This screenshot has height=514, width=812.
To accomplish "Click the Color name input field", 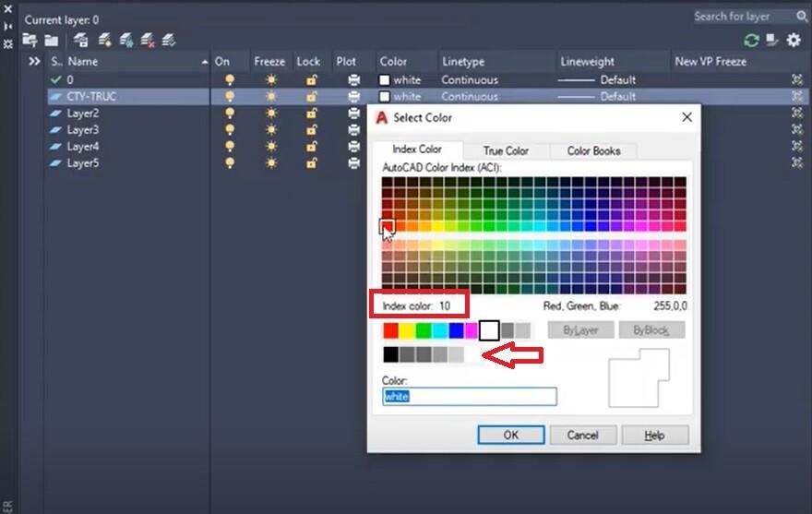I will 470,397.
